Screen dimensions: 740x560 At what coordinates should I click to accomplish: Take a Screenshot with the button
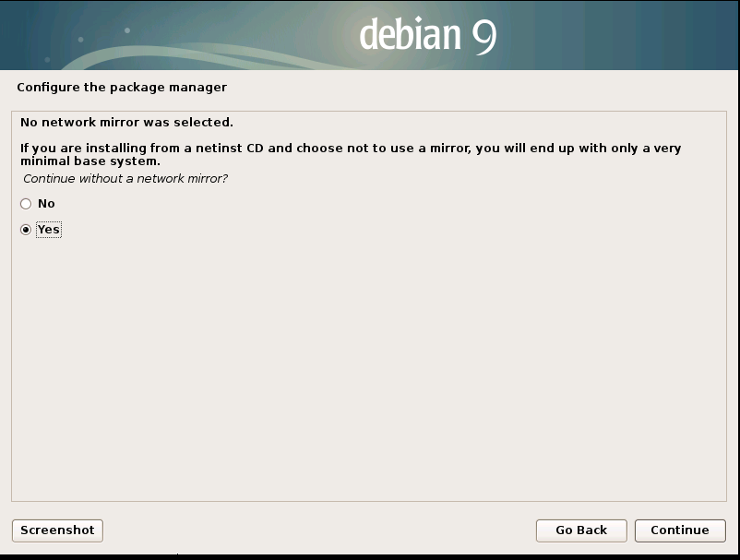[57, 530]
